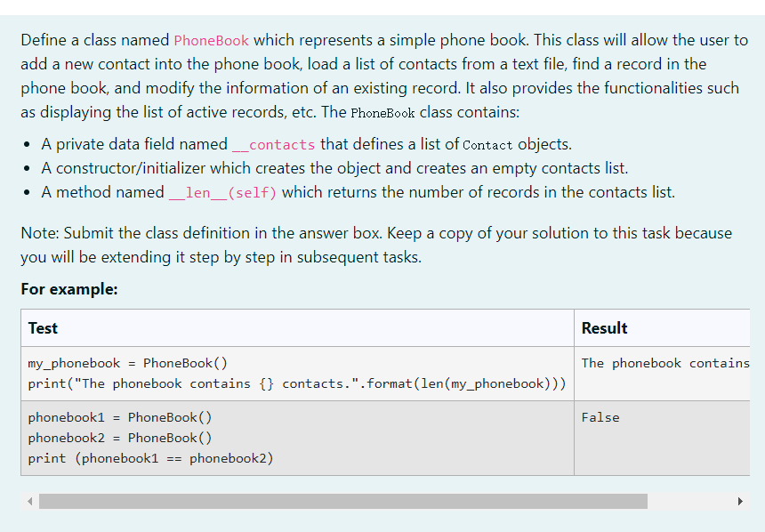
Task: Click 'The phonebook contains' result text
Action: click(667, 362)
